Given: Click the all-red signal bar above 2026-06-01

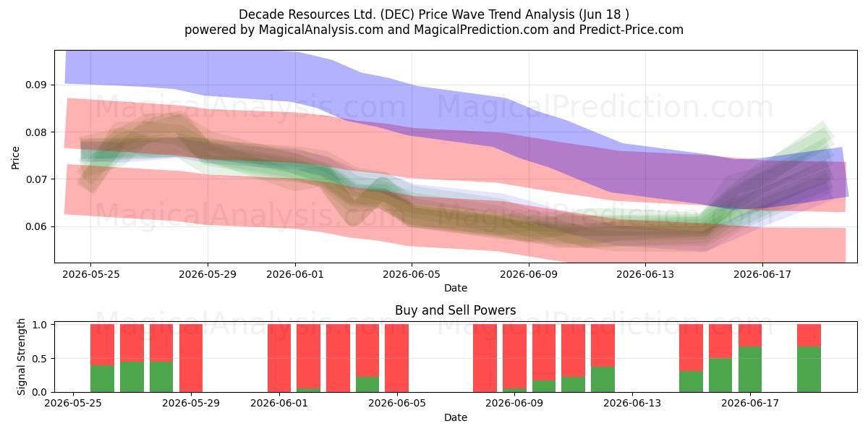Looking at the screenshot, I should point(279,358).
